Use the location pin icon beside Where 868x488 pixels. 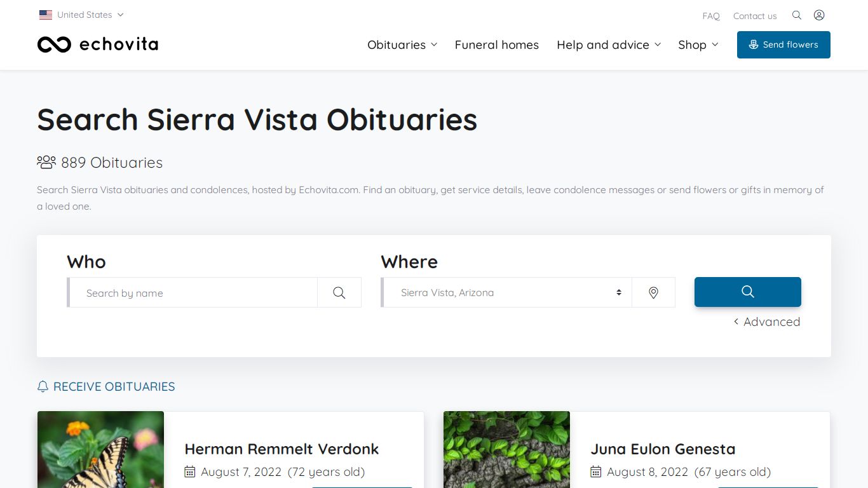click(653, 292)
